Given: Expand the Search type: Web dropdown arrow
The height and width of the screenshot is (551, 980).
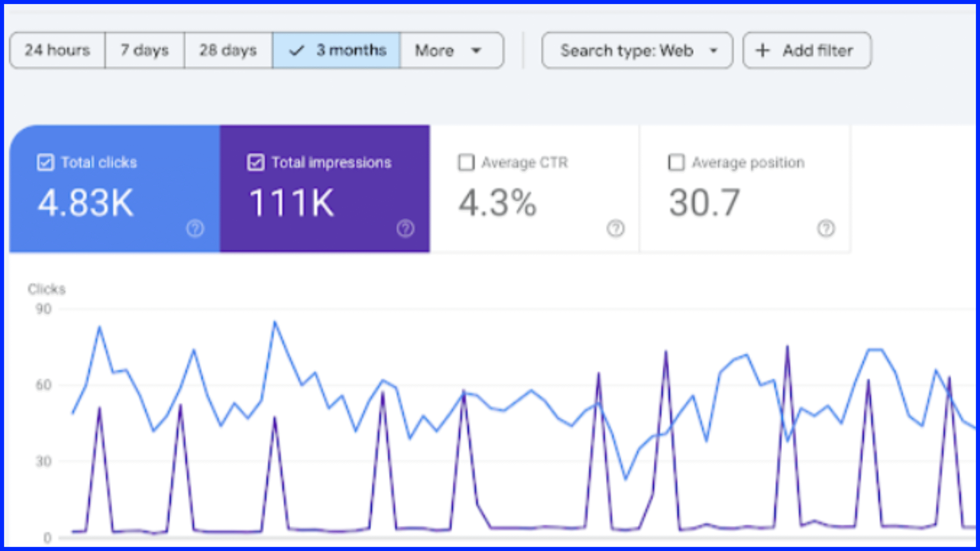Looking at the screenshot, I should tap(713, 51).
